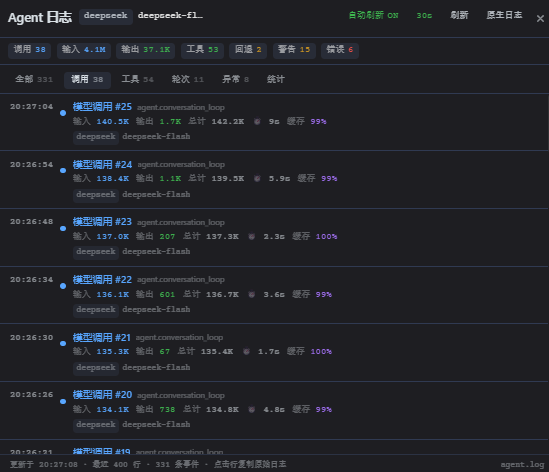The image size is (549, 472).
Task: Click output value 1.1K in call #24
Action: click(171, 179)
